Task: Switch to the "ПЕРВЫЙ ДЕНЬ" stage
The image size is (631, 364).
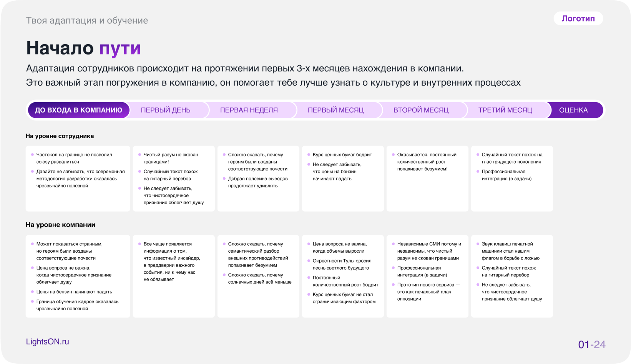Action: 166,110
